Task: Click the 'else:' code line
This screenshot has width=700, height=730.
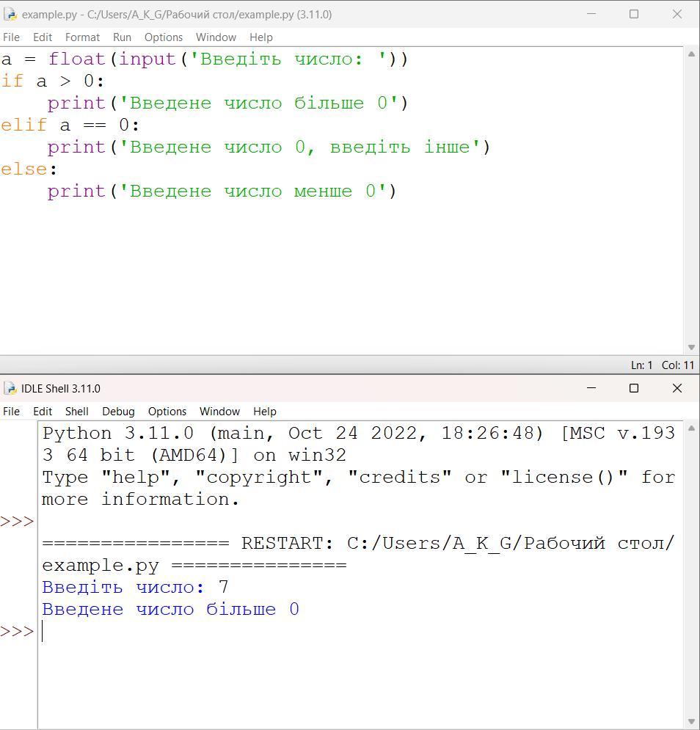Action: point(29,169)
